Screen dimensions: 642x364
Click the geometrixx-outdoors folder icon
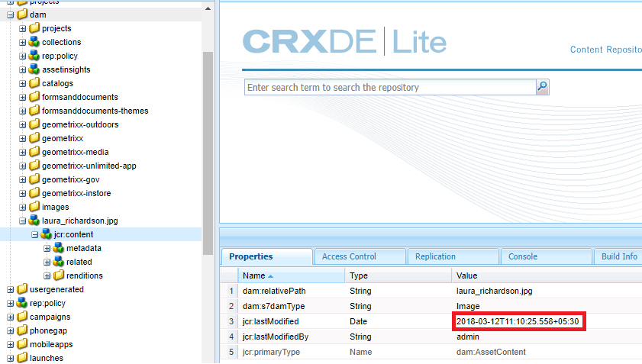point(34,124)
